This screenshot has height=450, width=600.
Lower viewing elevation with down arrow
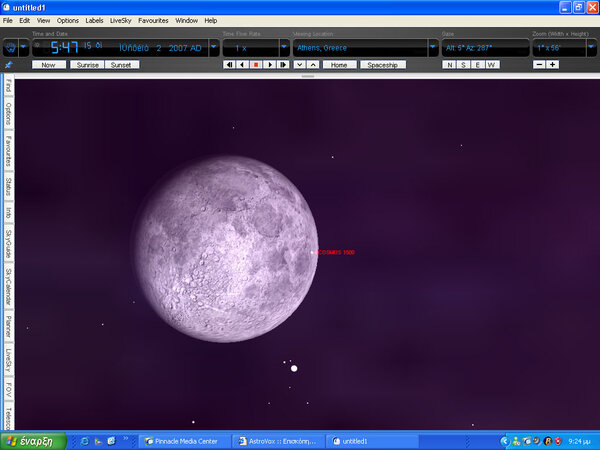click(299, 64)
